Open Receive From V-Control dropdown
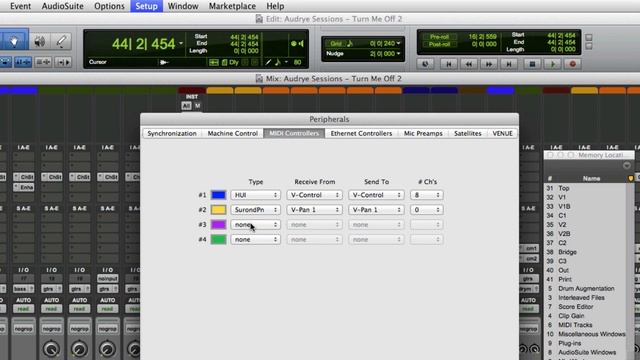The image size is (640, 360). pos(314,195)
